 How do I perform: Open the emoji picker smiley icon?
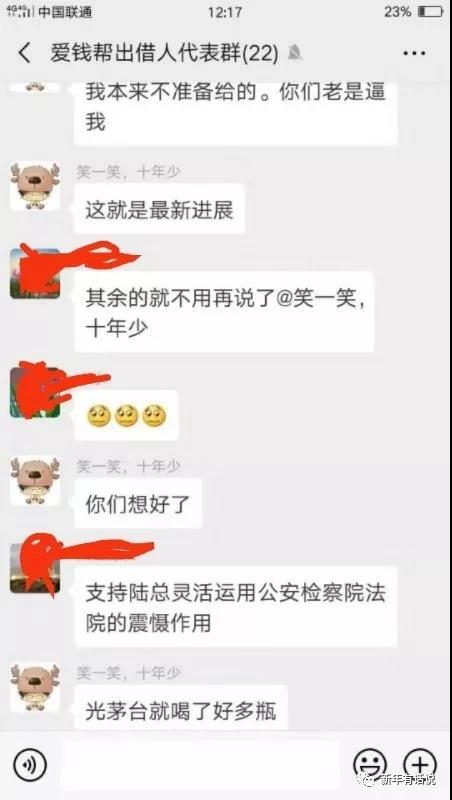370,765
